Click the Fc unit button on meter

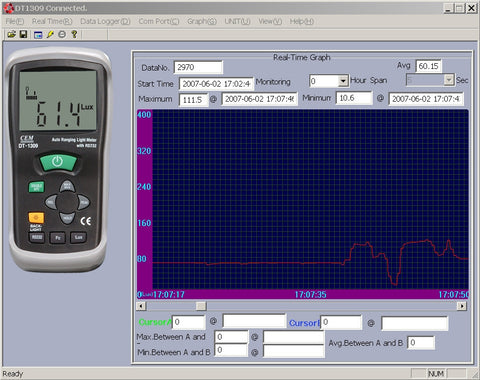point(58,238)
